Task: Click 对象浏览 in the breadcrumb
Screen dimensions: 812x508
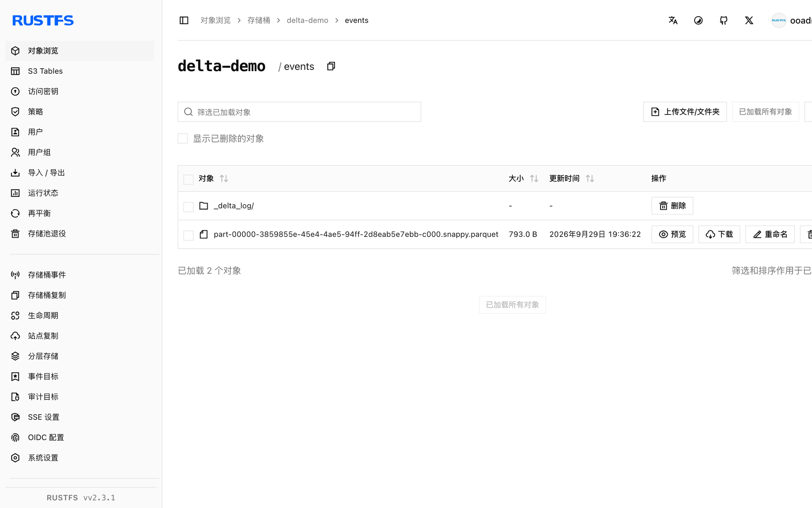Action: 216,20
